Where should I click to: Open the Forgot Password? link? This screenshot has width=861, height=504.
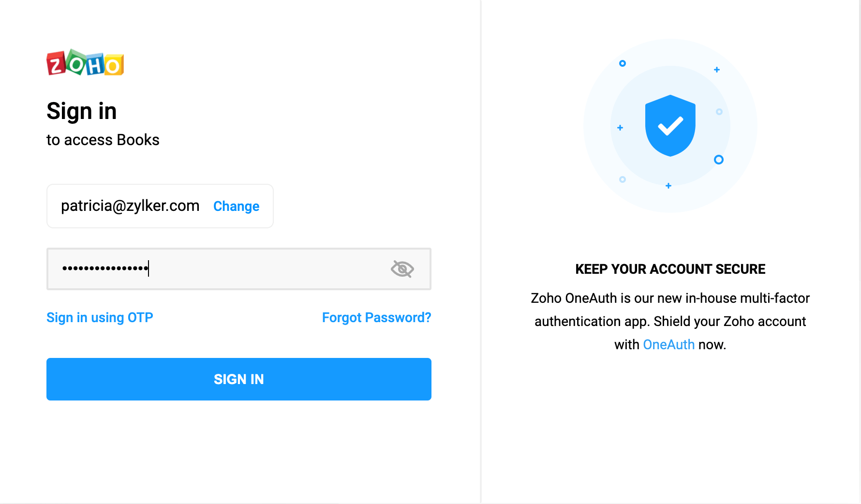pos(376,318)
